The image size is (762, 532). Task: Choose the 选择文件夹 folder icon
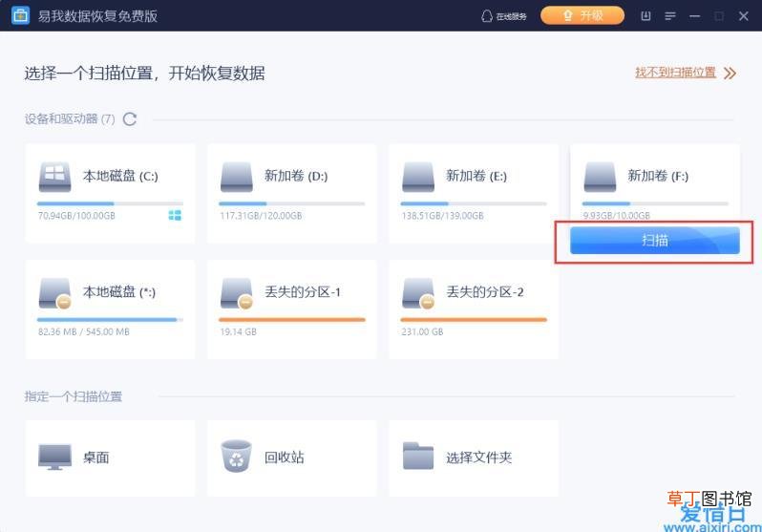(418, 457)
